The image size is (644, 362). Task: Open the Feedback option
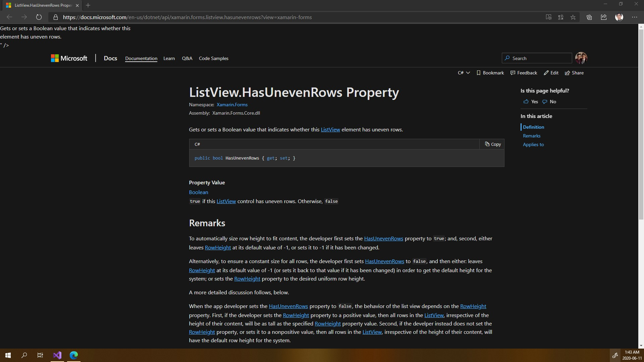(524, 73)
